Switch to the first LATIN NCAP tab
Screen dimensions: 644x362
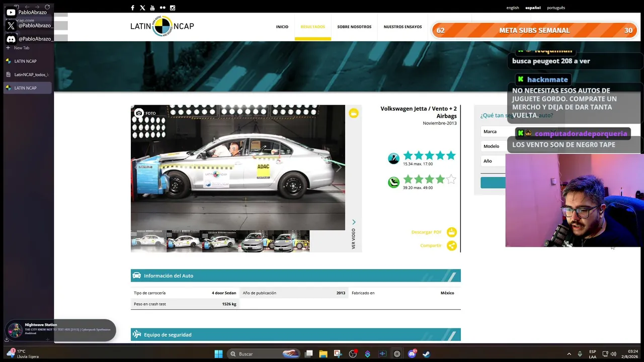(x=28, y=61)
